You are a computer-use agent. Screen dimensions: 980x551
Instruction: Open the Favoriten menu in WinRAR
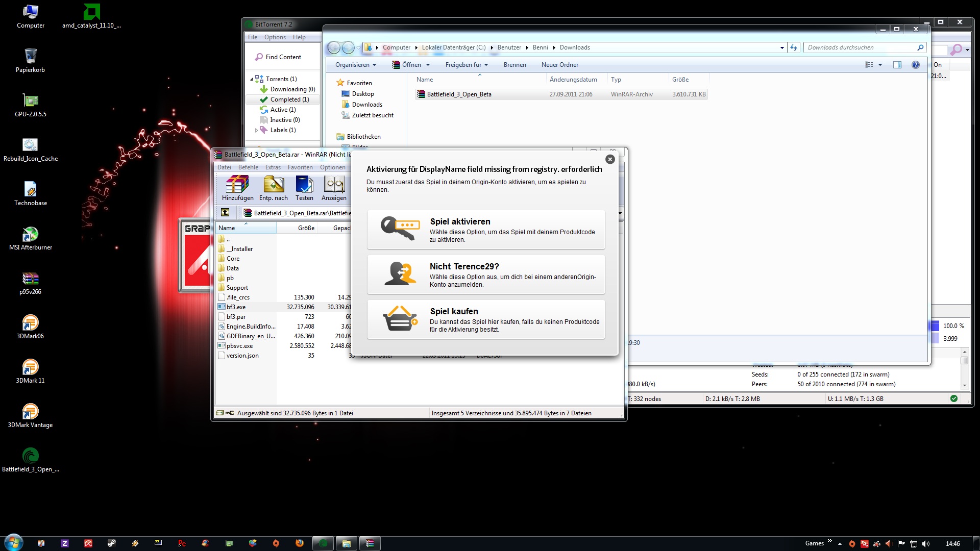(300, 167)
